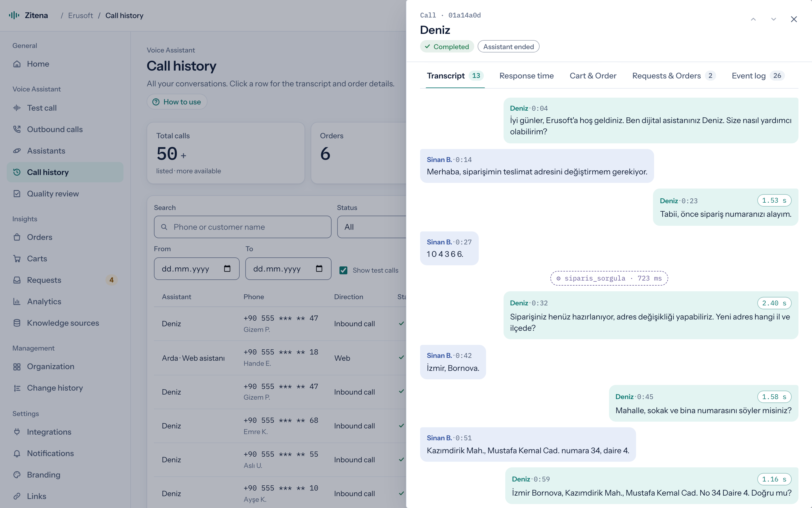The width and height of the screenshot is (812, 508).
Task: Uncheck Show test calls
Action: (343, 270)
